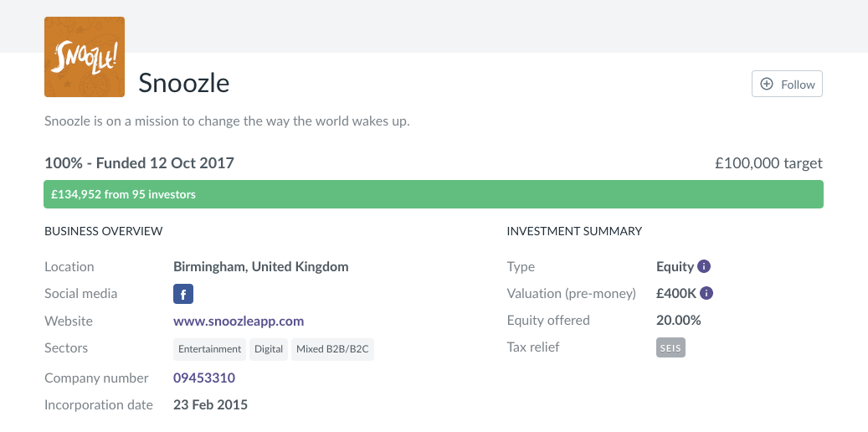Select the Digital sector tag
Screen dimensions: 868x432
coord(269,348)
